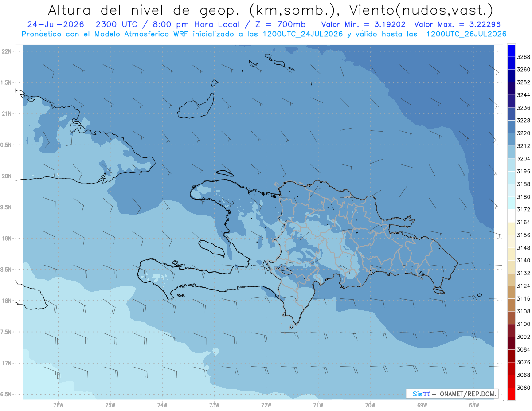The image size is (532, 411).
Task: Click the '22N' latitude label
Action: pyautogui.click(x=8, y=51)
